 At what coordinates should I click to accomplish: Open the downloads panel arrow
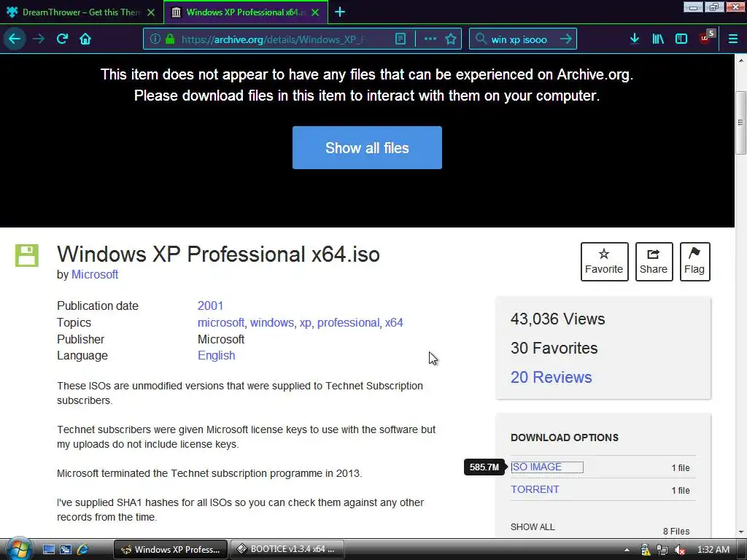pyautogui.click(x=635, y=39)
